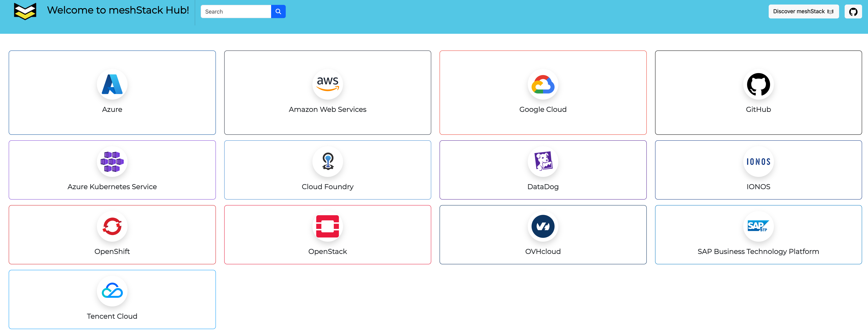
Task: Select the IONOS card label text
Action: point(758,186)
